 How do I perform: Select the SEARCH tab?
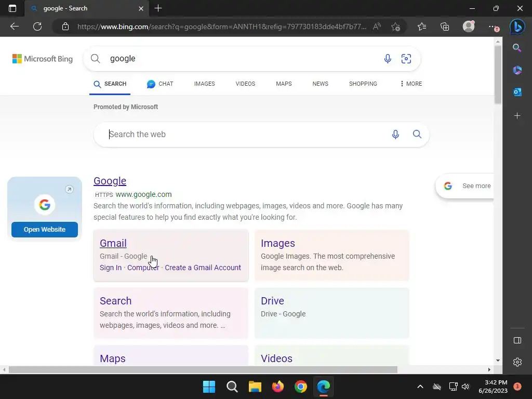(110, 84)
